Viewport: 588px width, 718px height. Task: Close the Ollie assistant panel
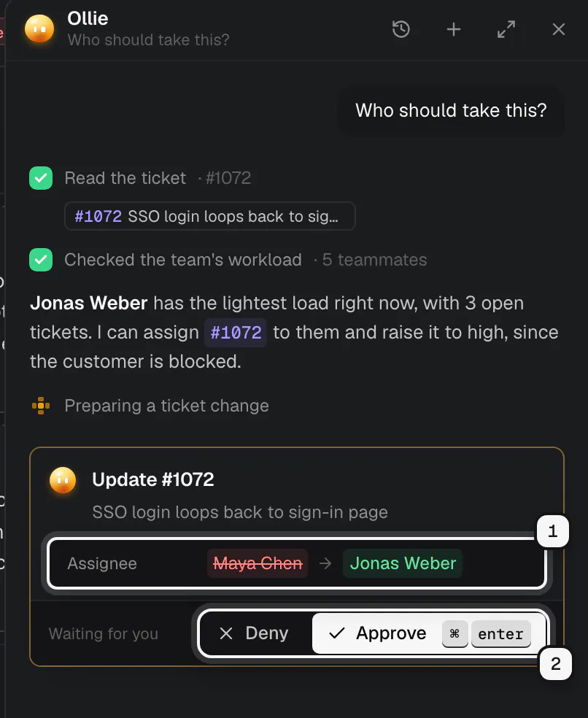pos(558,29)
